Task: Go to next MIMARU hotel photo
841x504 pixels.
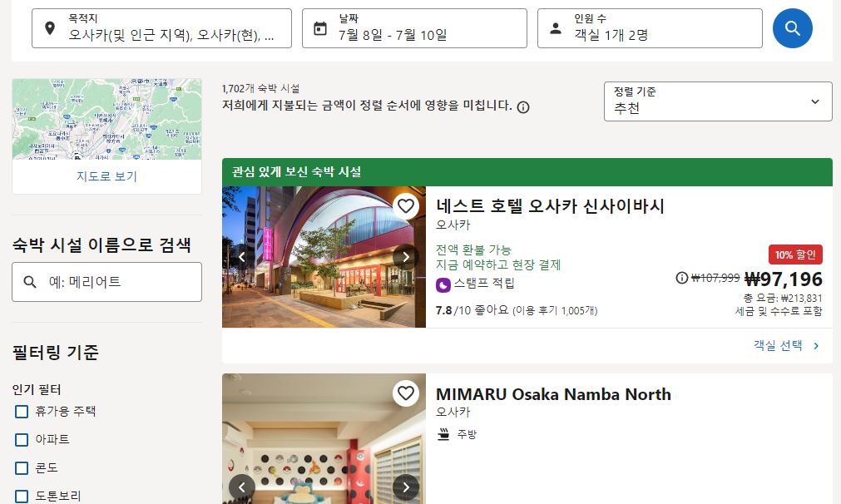Action: pos(406,487)
